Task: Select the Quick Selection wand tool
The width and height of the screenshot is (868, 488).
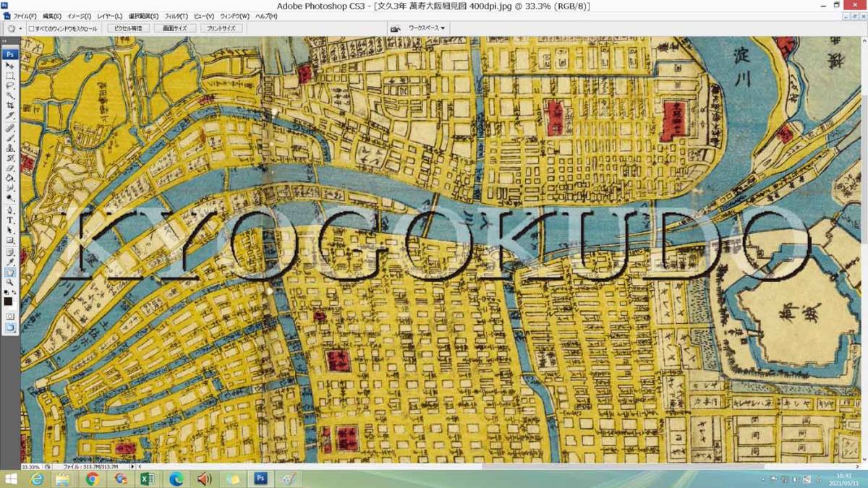Action: (10, 95)
